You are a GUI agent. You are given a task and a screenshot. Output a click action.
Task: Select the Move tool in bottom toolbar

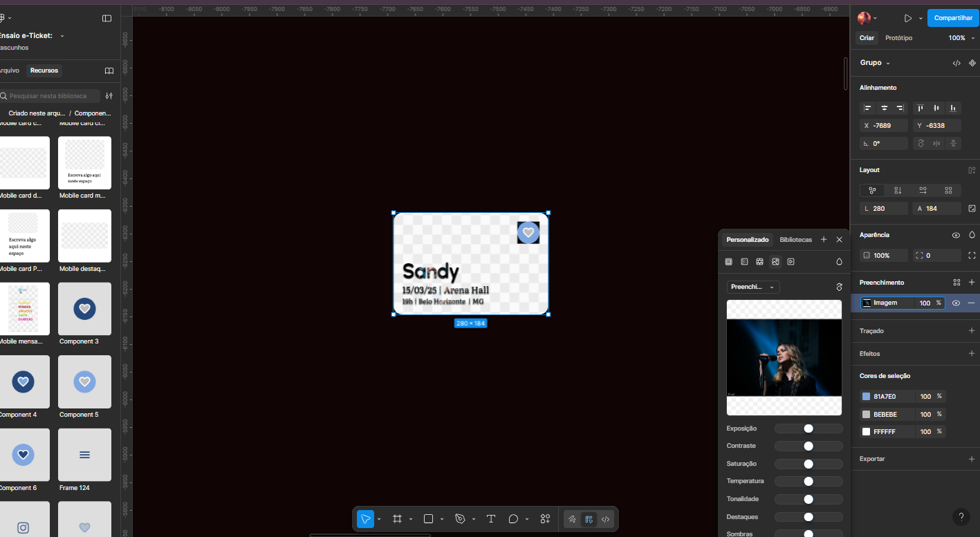click(365, 519)
